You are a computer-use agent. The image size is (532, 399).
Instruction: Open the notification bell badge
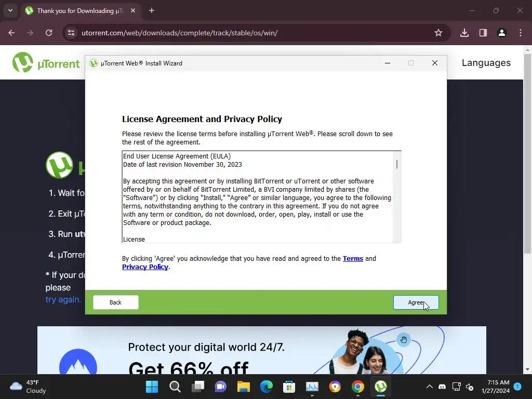(518, 387)
